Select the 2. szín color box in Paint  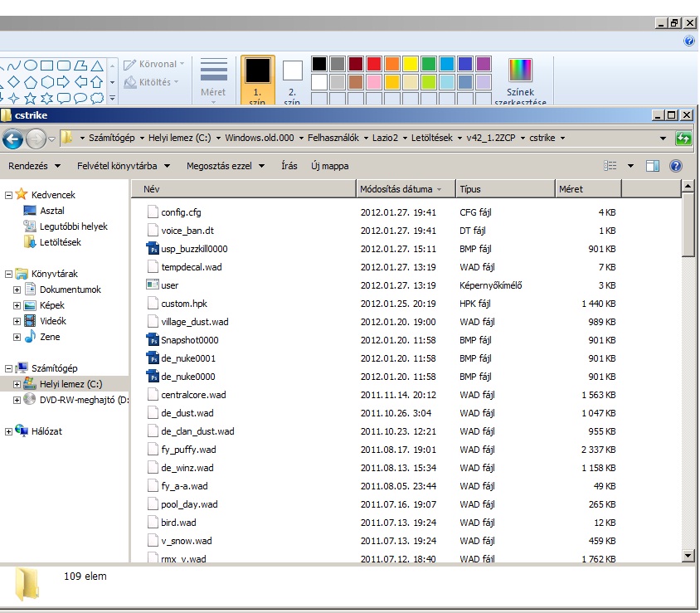tap(293, 81)
